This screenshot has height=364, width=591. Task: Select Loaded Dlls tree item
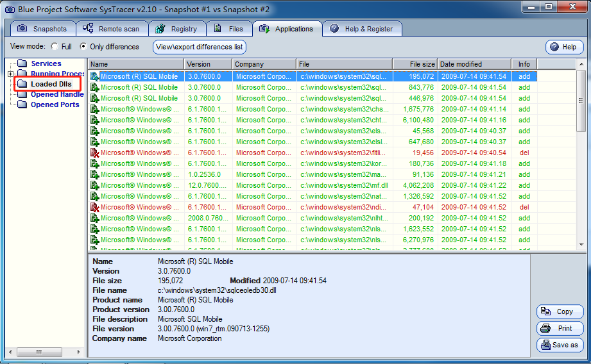51,84
